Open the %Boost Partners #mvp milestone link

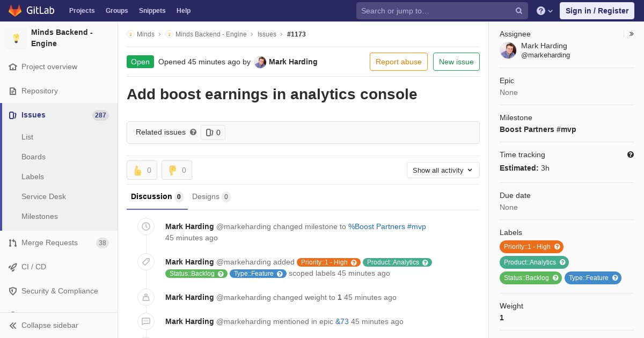tap(387, 227)
